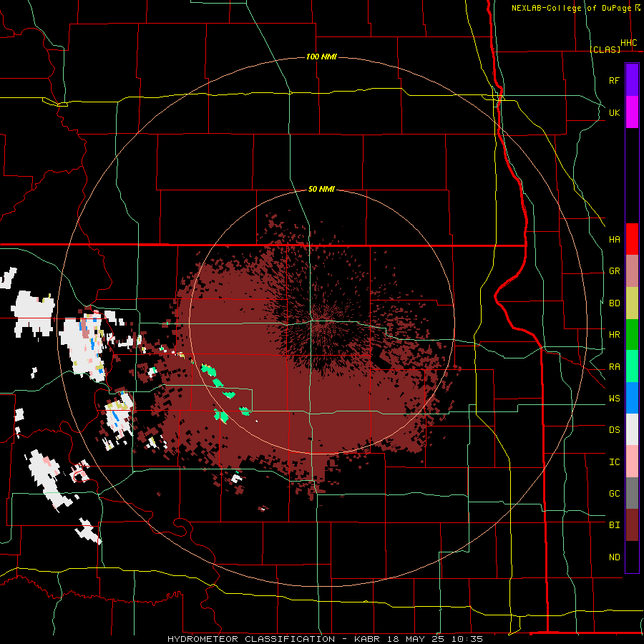Click the BD yellow legend swatch
Viewport: 644px width, 644px height.
632,303
